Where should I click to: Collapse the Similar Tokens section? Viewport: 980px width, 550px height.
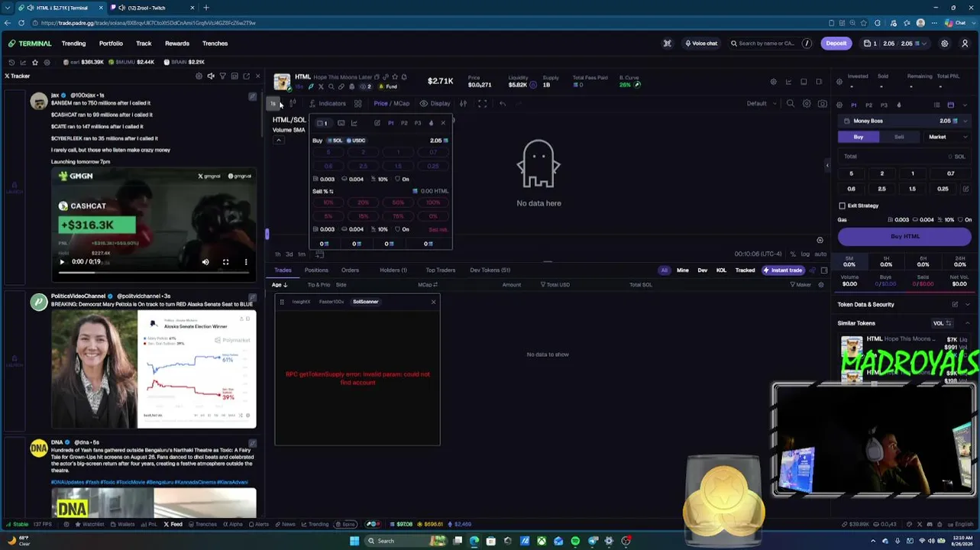tap(967, 323)
